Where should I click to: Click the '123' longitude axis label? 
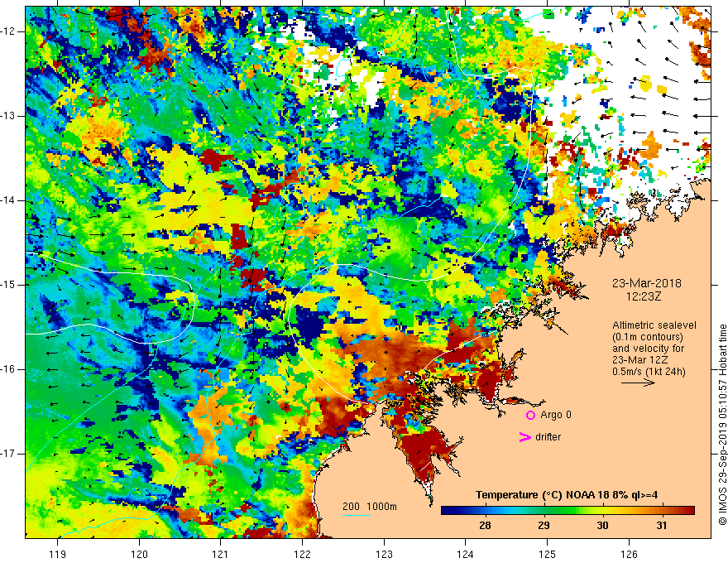(384, 554)
